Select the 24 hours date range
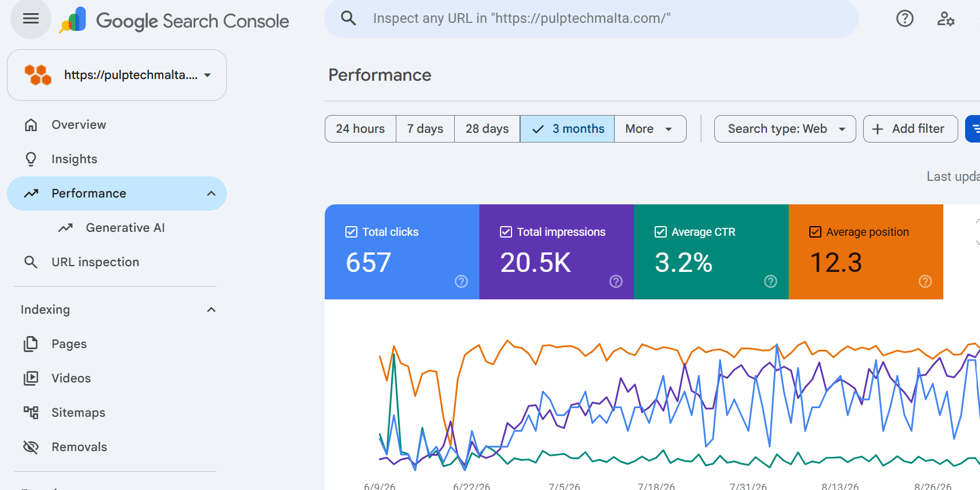Viewport: 980px width, 490px height. [360, 129]
